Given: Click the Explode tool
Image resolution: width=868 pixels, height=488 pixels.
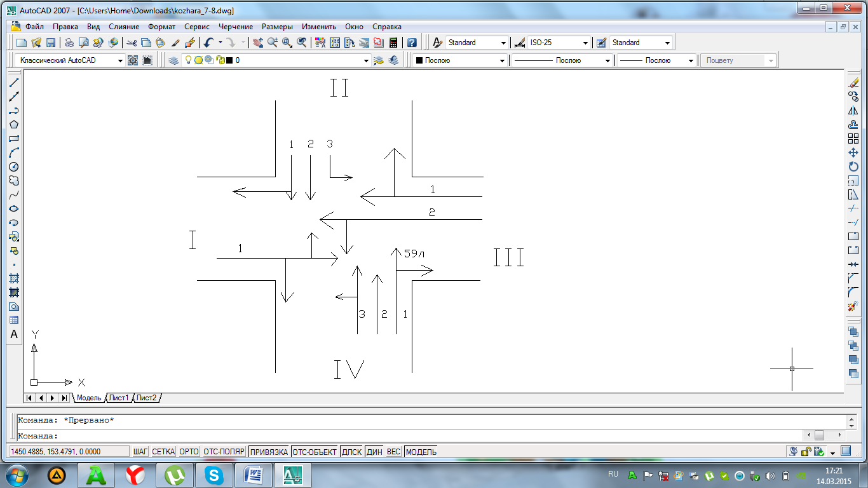Looking at the screenshot, I should pos(853,306).
